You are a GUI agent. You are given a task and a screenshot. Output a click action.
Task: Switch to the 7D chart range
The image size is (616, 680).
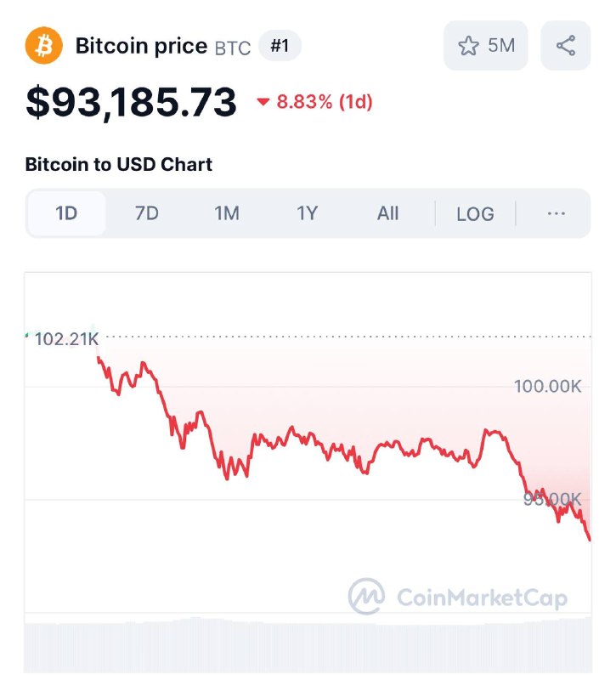point(146,213)
